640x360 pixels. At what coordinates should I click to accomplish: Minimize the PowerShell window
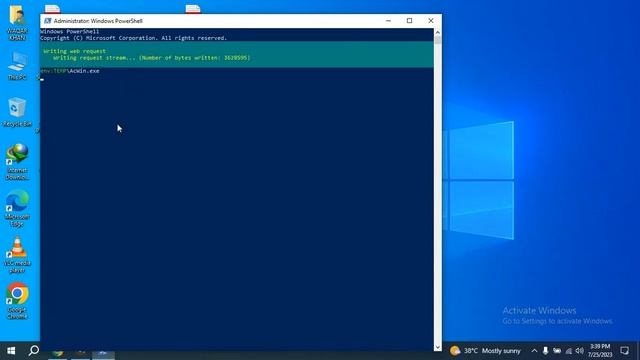(388, 21)
